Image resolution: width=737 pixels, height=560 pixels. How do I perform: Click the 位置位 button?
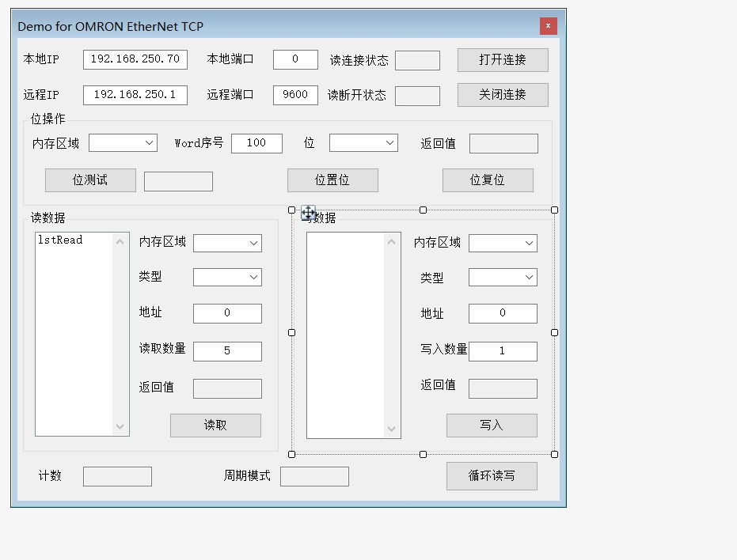click(x=332, y=180)
